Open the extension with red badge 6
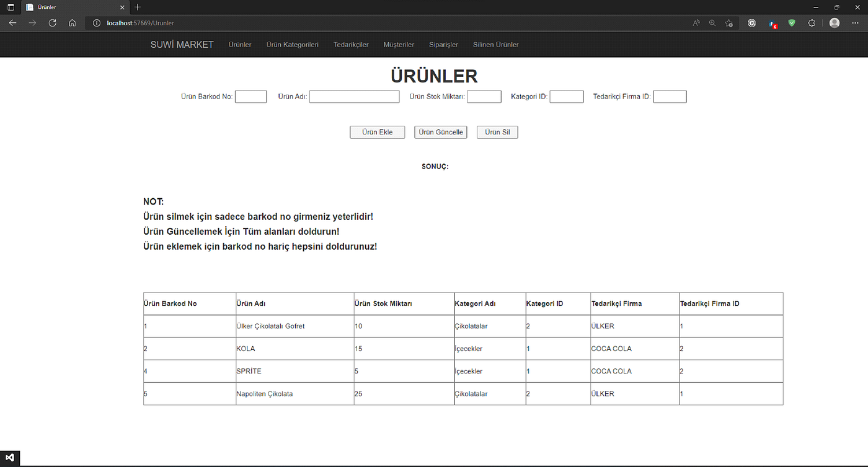868x467 pixels. [x=773, y=24]
